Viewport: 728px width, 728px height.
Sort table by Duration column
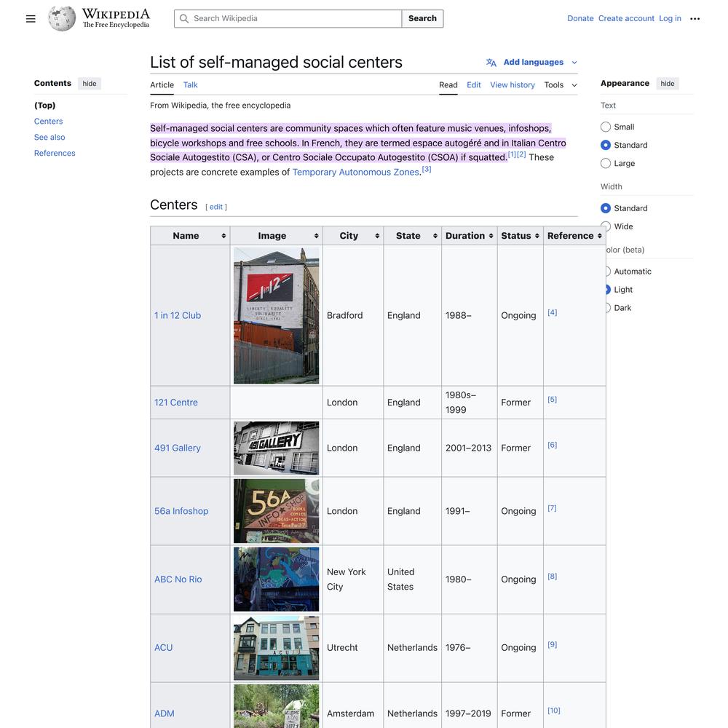point(491,236)
